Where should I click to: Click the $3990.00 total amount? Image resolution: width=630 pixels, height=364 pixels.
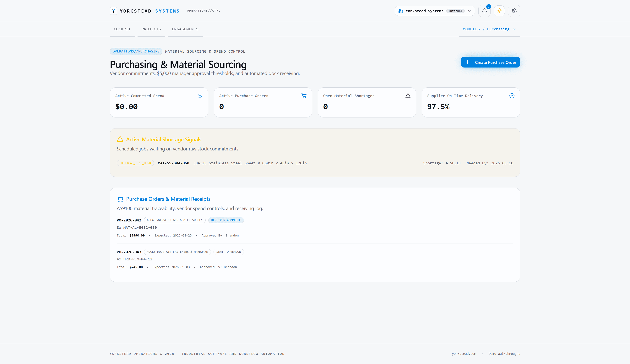coord(137,235)
